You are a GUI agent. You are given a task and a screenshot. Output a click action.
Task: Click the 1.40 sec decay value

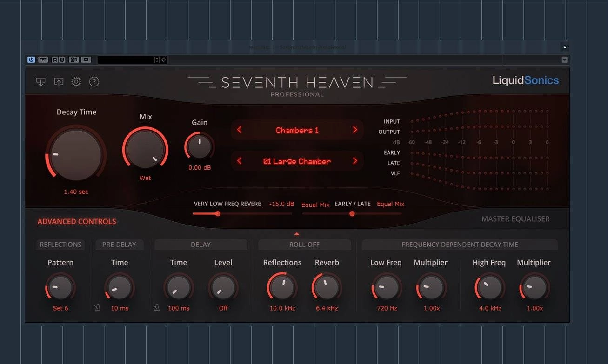[x=76, y=192]
